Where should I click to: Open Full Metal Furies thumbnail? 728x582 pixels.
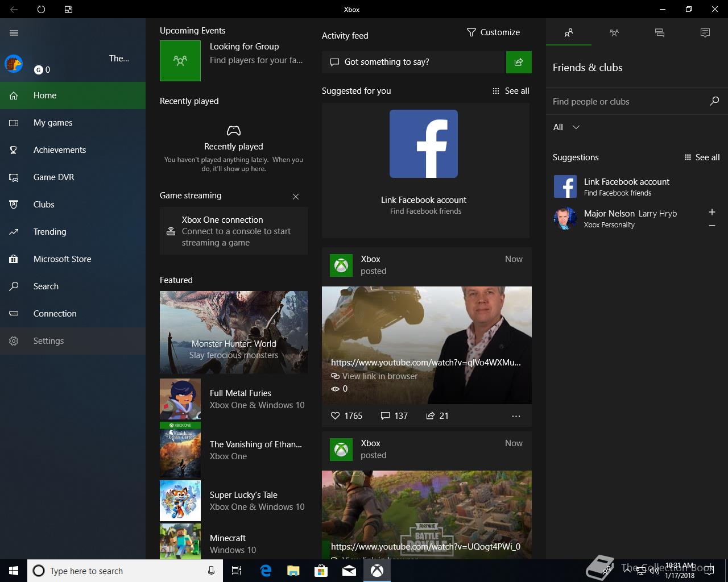point(180,399)
